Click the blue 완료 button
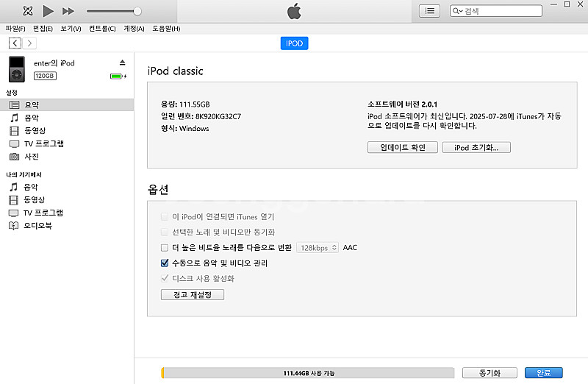 pos(544,373)
